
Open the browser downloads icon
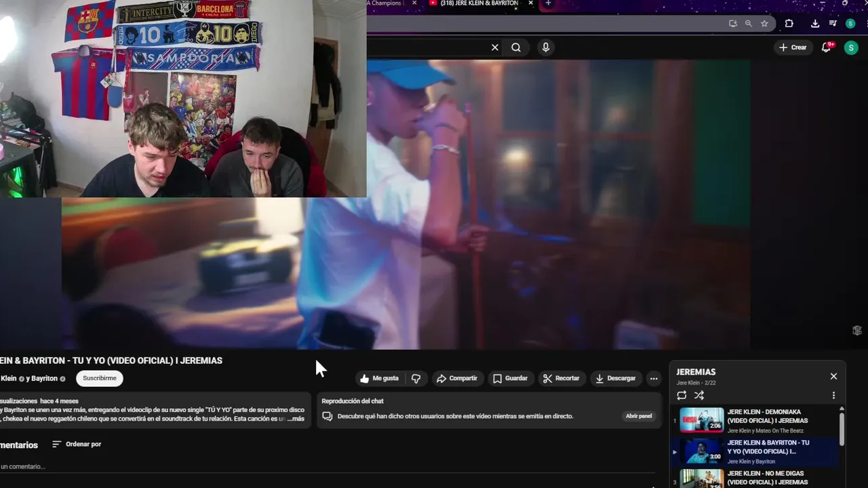(x=815, y=23)
